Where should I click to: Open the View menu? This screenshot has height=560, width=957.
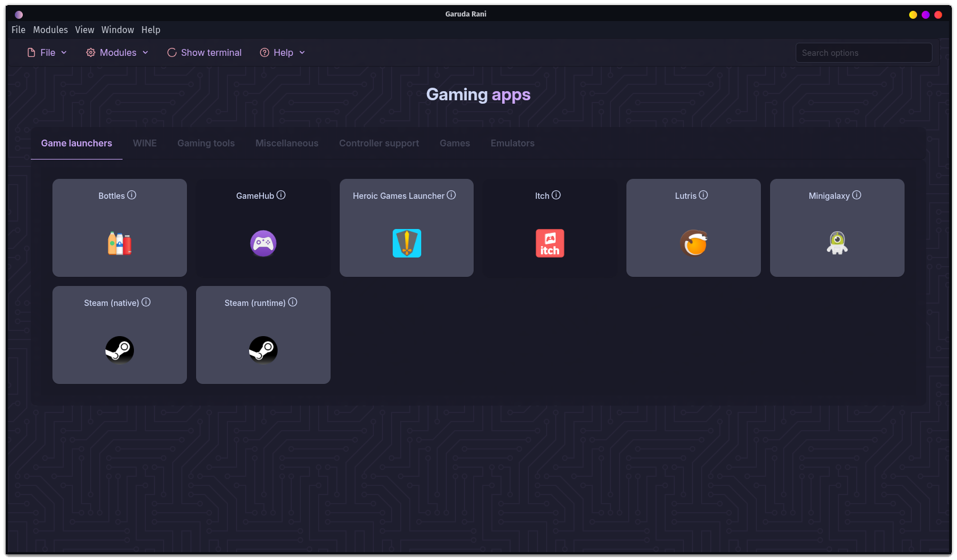click(x=84, y=30)
